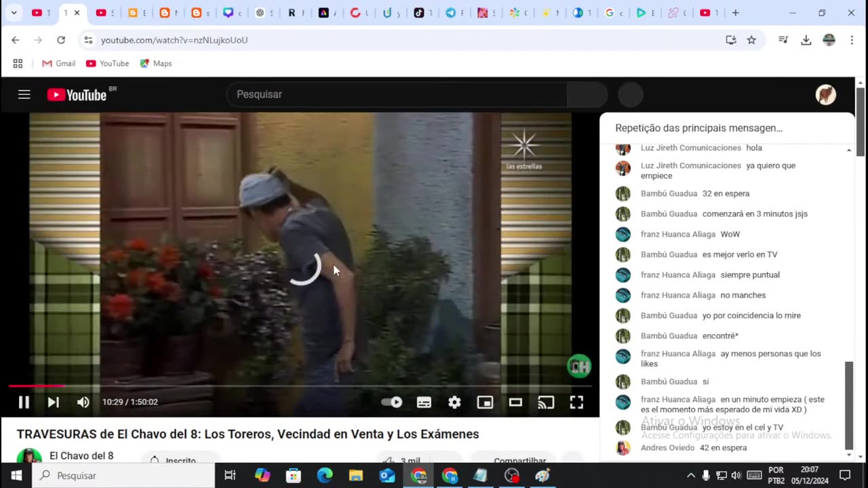The height and width of the screenshot is (488, 868).
Task: Open the player settings gear
Action: [x=454, y=402]
